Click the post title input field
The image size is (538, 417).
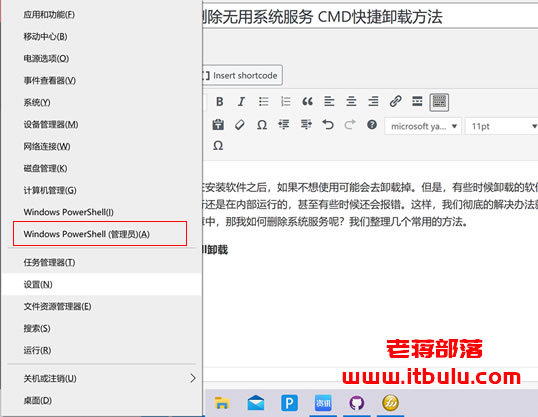pyautogui.click(x=370, y=16)
